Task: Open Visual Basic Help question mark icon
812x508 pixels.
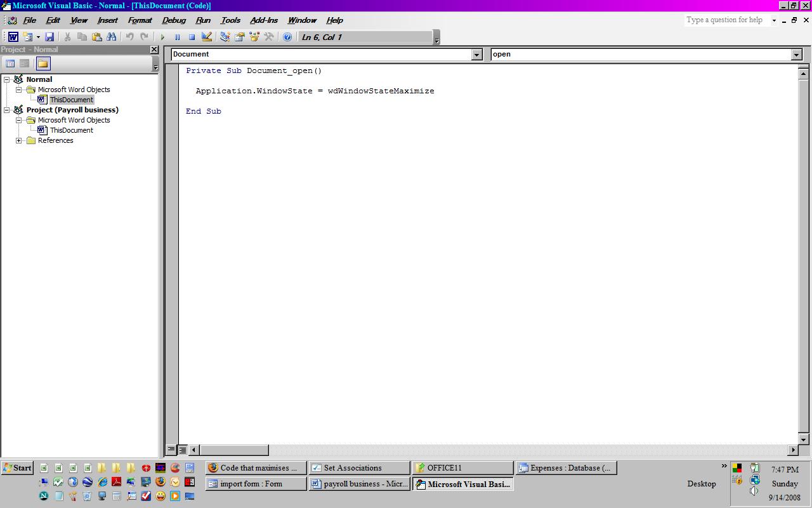Action: [287, 37]
